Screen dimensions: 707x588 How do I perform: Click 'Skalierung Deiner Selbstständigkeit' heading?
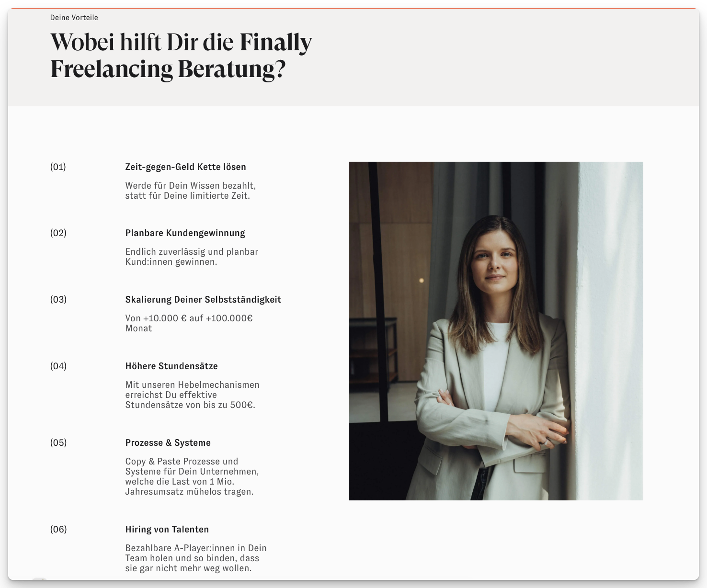click(x=203, y=300)
